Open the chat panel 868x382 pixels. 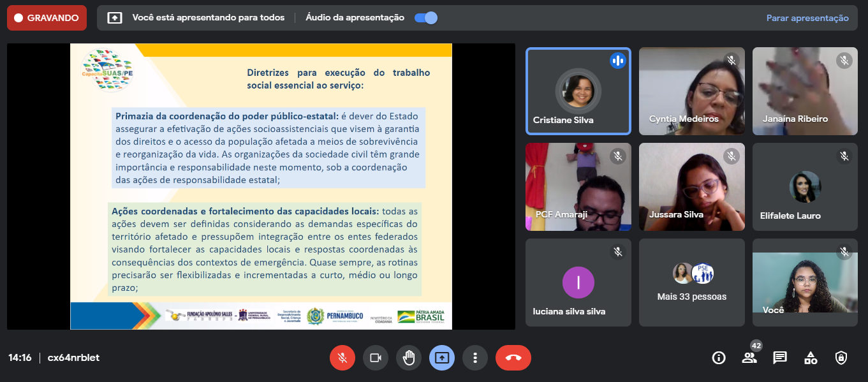point(780,358)
